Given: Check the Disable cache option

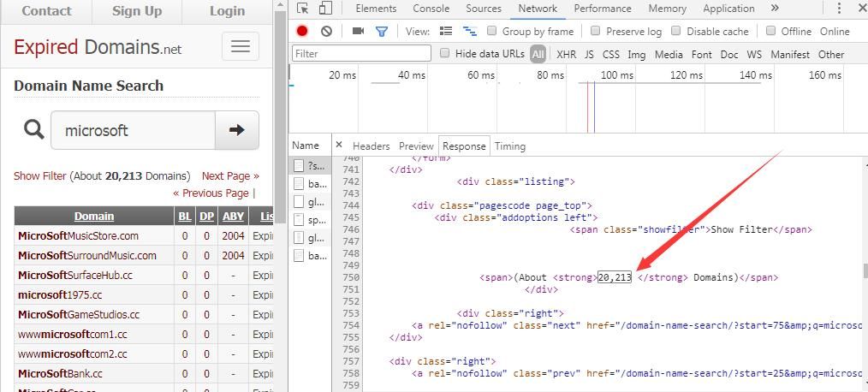Looking at the screenshot, I should point(676,31).
